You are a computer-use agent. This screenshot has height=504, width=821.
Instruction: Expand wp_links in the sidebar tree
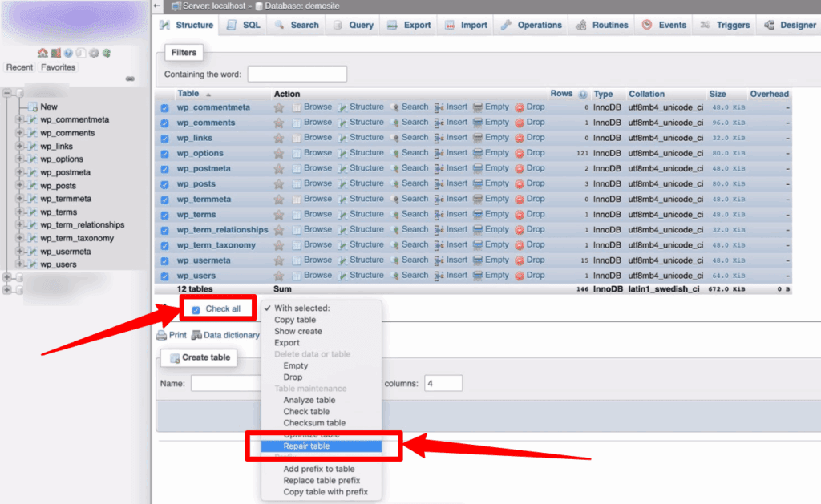coord(19,146)
